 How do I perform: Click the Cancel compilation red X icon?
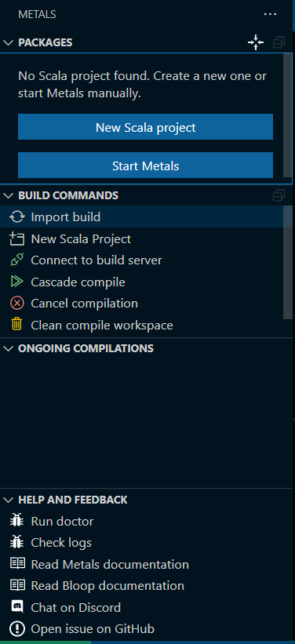(x=16, y=304)
